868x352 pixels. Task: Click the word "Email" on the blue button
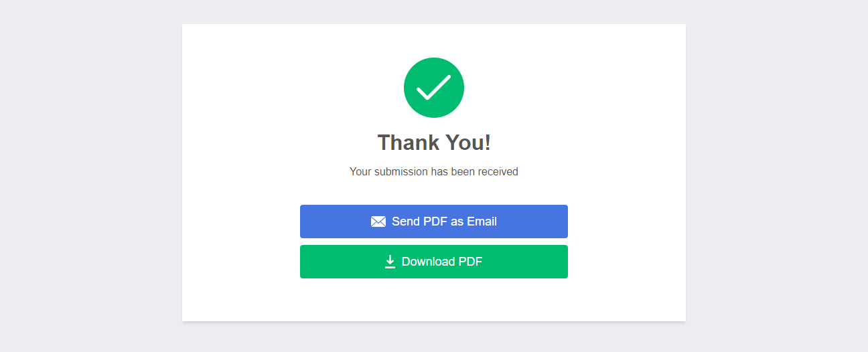point(482,222)
